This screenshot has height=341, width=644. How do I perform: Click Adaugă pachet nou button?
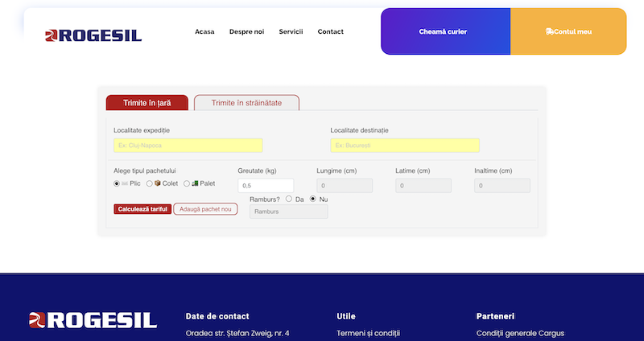click(205, 209)
